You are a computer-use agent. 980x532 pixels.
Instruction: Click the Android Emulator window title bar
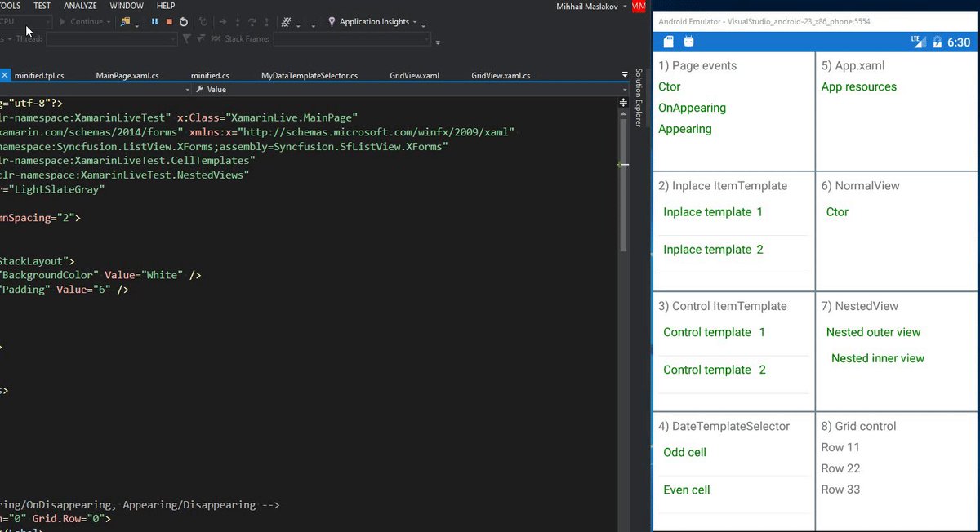coord(815,21)
